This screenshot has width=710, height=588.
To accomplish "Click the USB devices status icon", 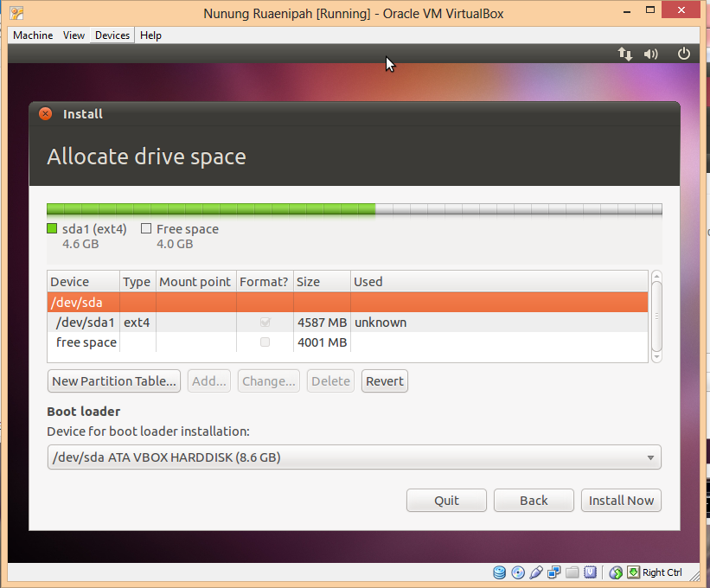I will tap(535, 572).
